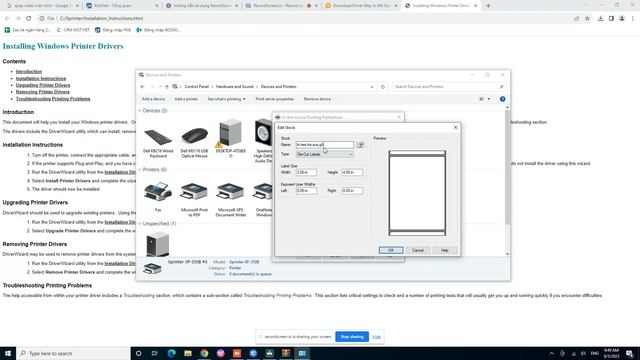The width and height of the screenshot is (640, 360).
Task: Open Chrome downloads icon
Action: pos(600,18)
